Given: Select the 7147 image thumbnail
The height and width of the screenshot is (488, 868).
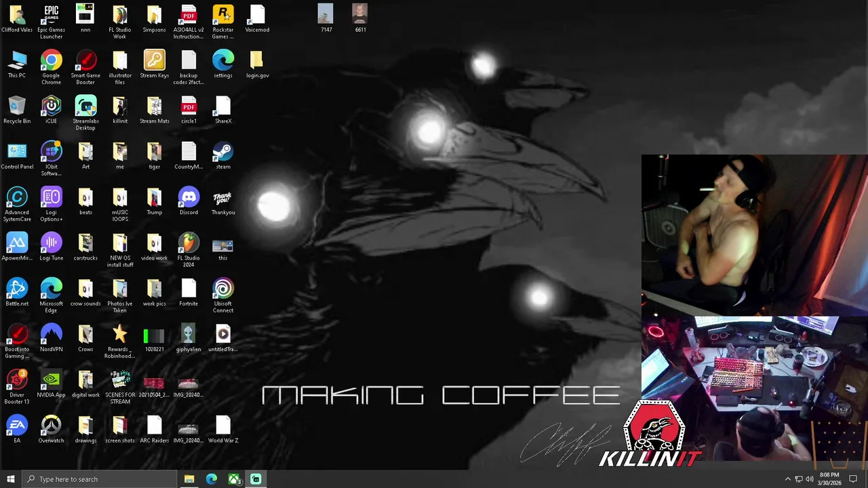Looking at the screenshot, I should (326, 19).
